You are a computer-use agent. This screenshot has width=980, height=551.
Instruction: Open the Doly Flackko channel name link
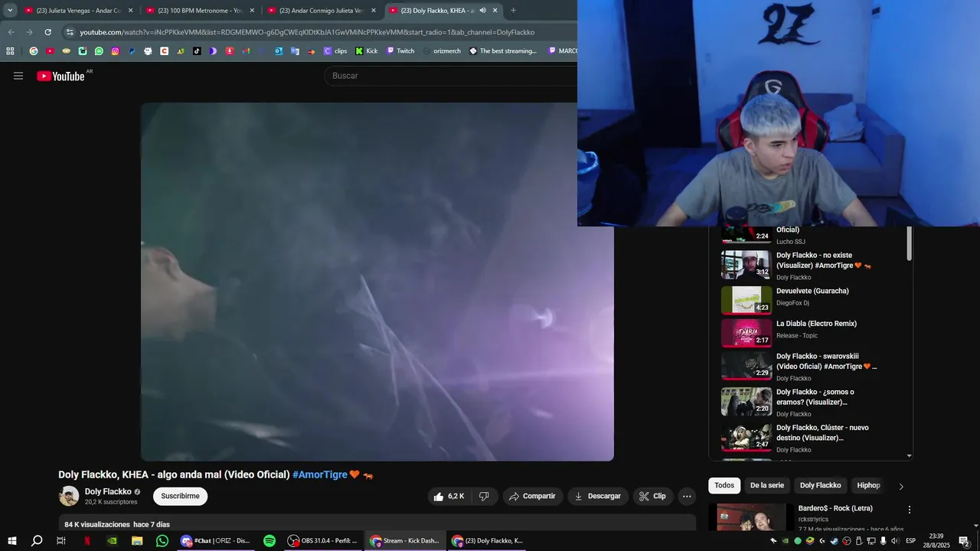click(108, 492)
